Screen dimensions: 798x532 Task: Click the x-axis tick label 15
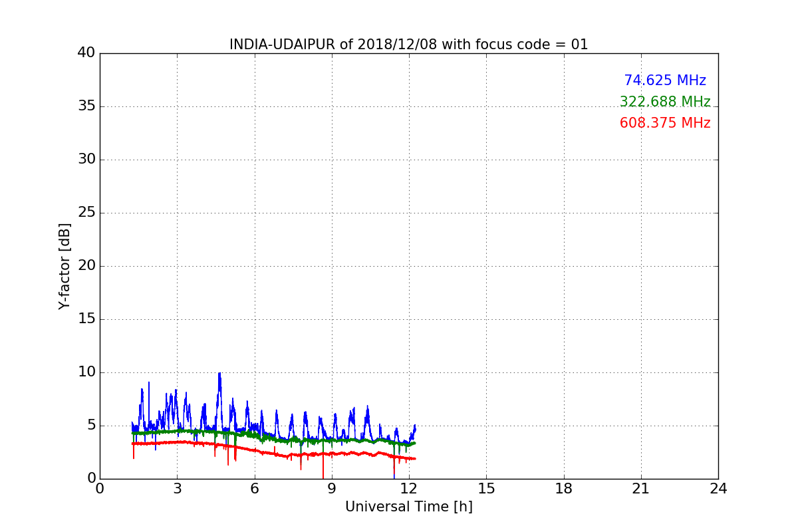point(486,488)
